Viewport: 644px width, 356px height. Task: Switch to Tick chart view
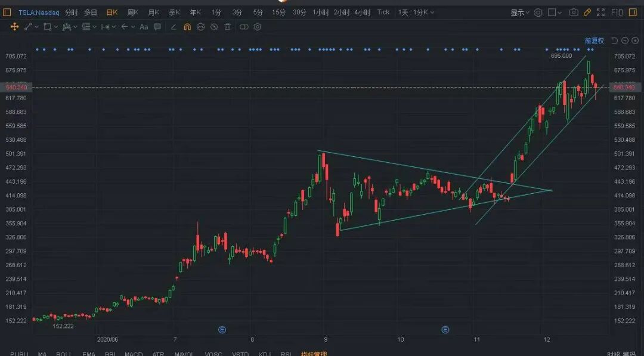pos(383,13)
